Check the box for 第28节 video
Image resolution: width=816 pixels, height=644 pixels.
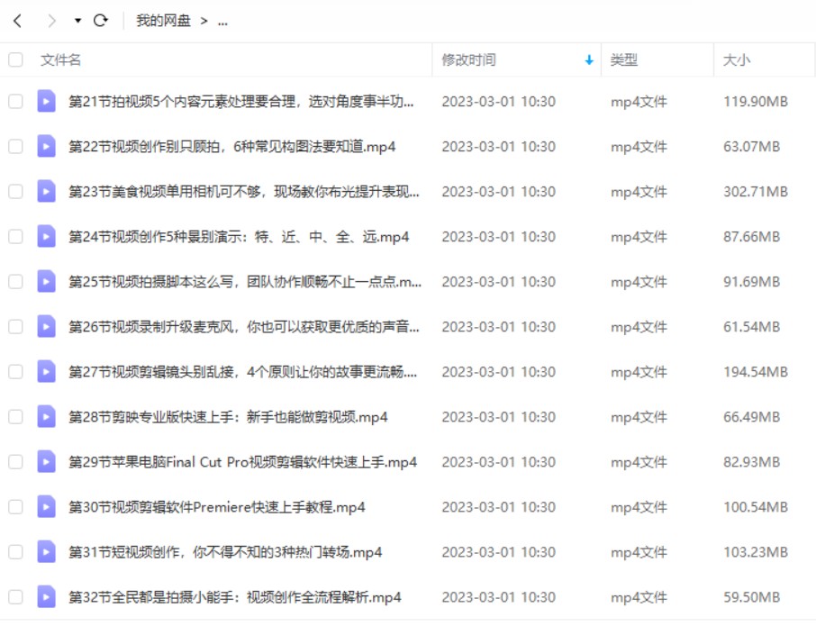pyautogui.click(x=15, y=416)
